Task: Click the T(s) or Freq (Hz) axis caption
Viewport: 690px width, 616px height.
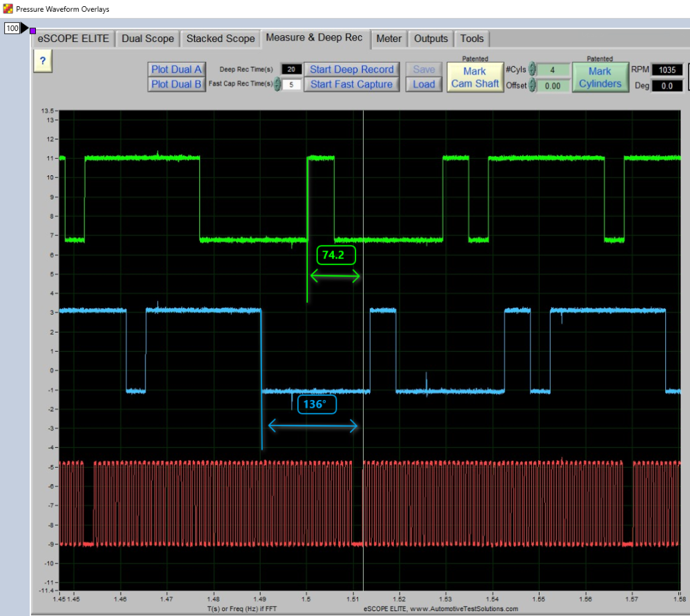Action: pos(242,609)
